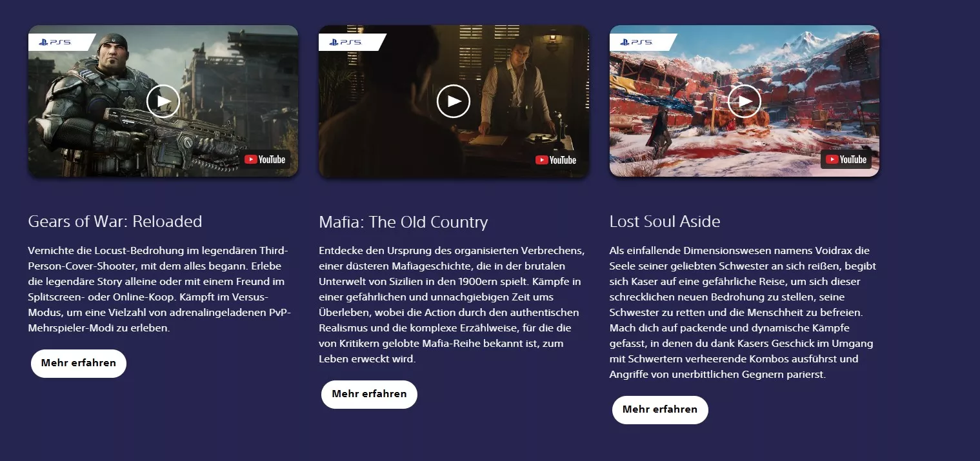Open Mehr erfahren under Lost Soul Aside
Screen dimensions: 980x461
pos(660,409)
